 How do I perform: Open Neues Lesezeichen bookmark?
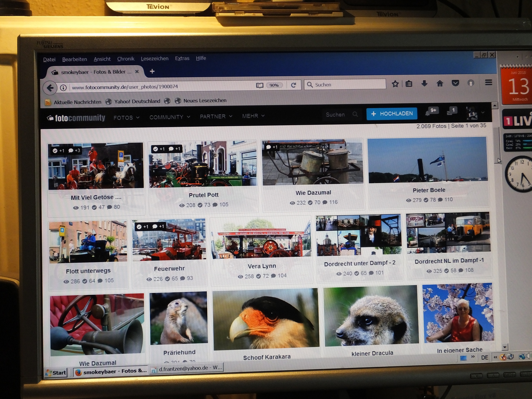tap(201, 100)
